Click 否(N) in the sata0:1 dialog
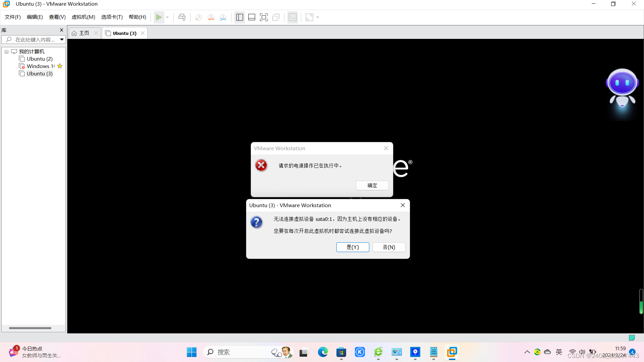The height and width of the screenshot is (362, 644). (x=389, y=247)
